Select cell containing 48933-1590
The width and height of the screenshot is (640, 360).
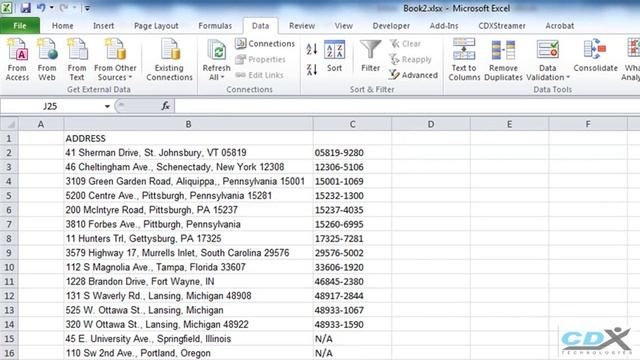click(x=352, y=324)
